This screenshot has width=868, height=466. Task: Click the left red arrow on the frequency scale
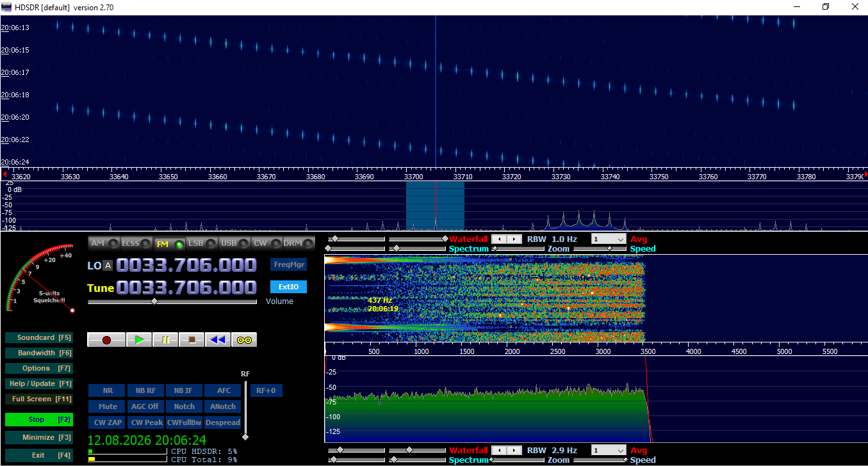coord(5,174)
